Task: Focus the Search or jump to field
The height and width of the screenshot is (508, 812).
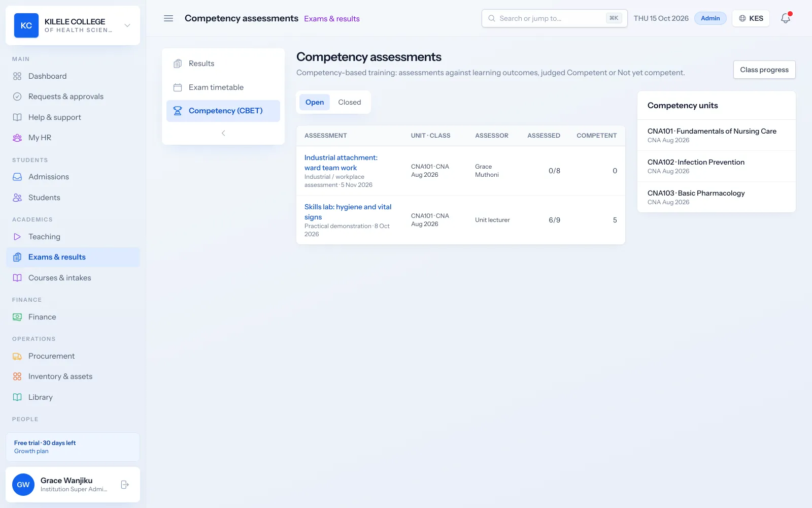Action: (x=554, y=18)
